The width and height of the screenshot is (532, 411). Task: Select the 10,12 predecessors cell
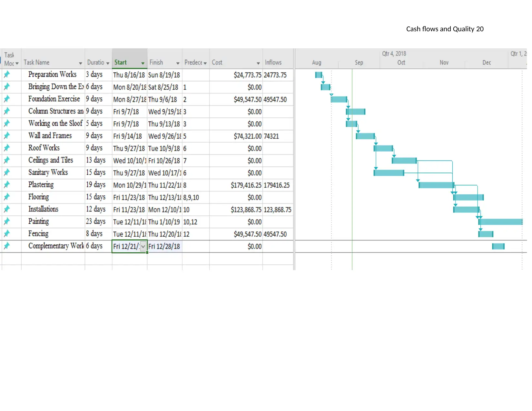[196, 222]
